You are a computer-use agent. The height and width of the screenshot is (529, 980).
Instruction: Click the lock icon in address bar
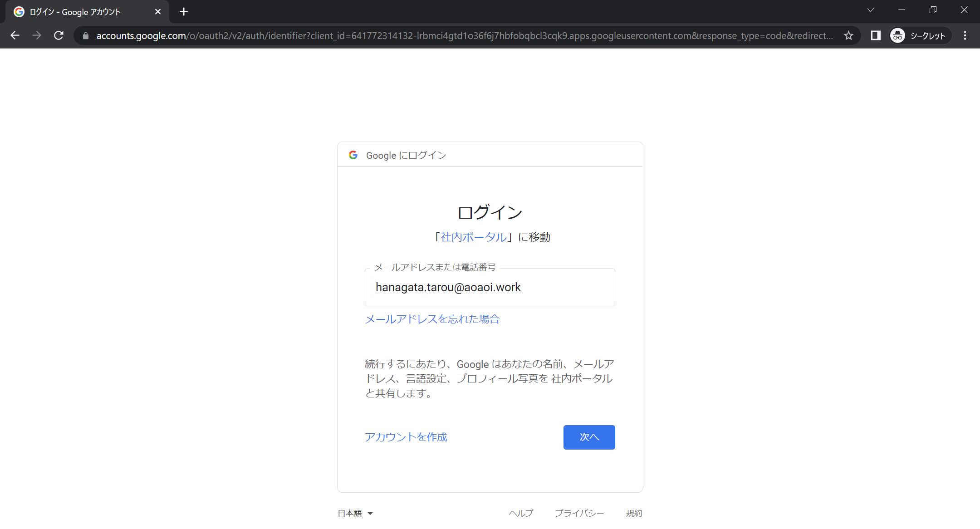tap(85, 36)
